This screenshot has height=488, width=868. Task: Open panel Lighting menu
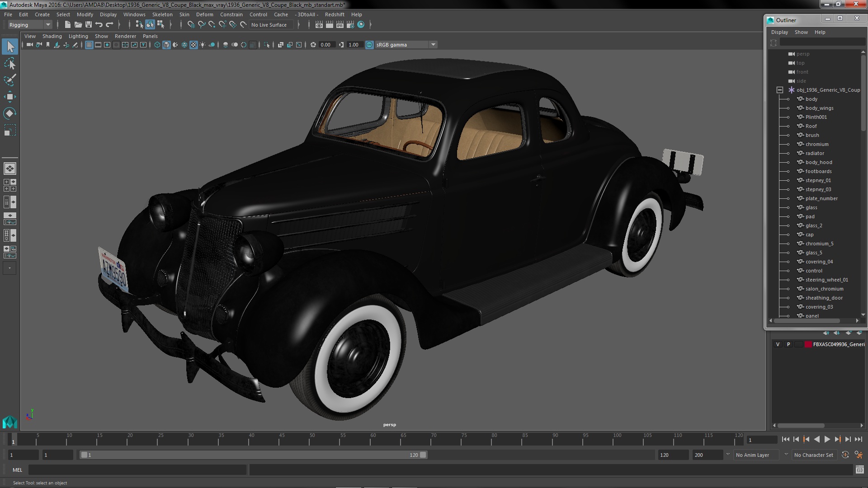click(x=78, y=36)
